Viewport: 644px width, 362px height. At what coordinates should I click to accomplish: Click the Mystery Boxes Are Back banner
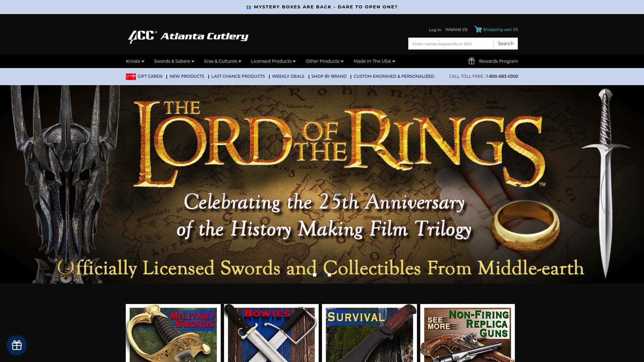(322, 7)
